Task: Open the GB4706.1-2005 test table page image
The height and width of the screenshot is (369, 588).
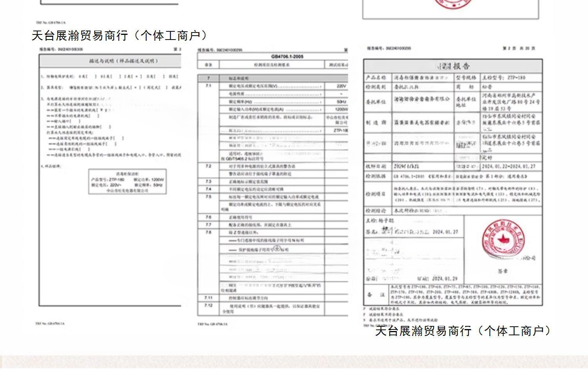Action: pos(272,186)
